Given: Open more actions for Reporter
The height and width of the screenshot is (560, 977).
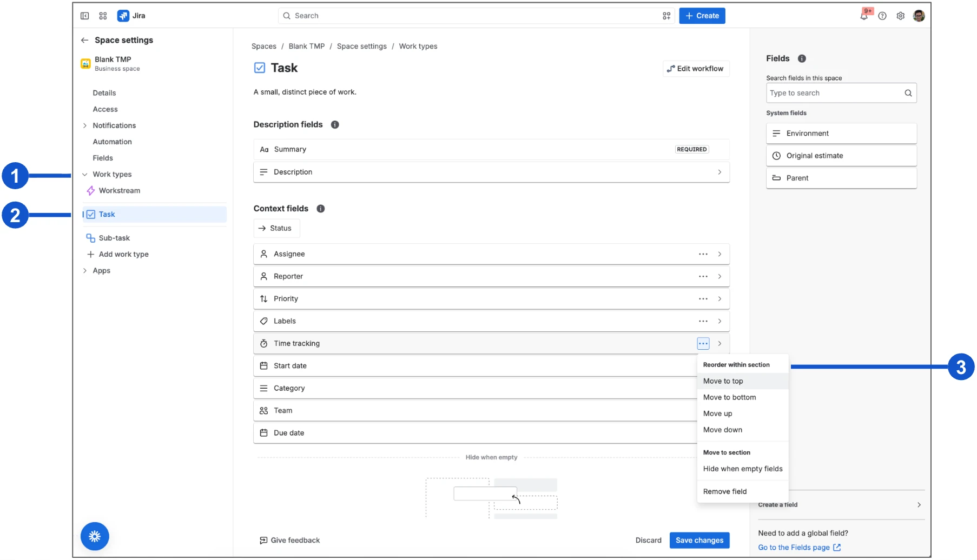Looking at the screenshot, I should pyautogui.click(x=703, y=276).
